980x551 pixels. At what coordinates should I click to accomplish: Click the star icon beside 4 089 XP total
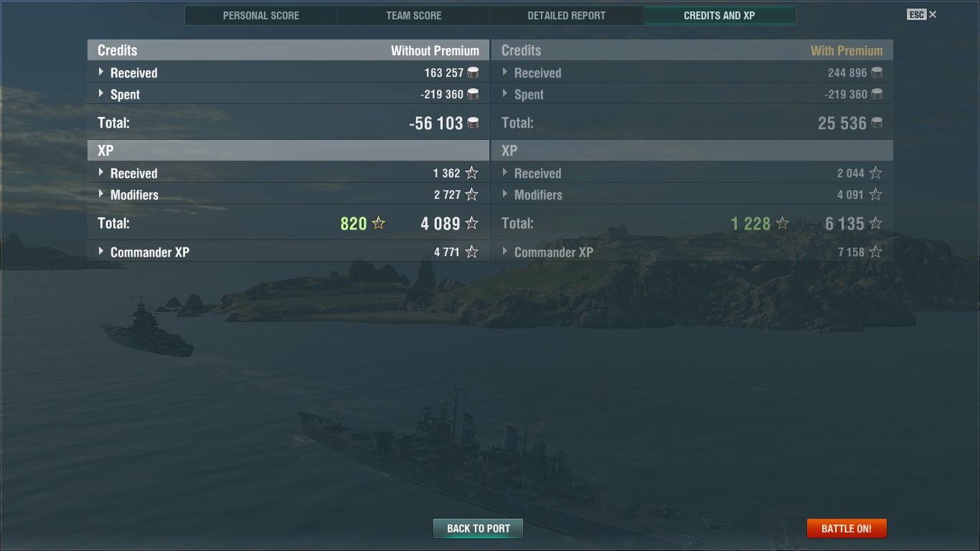471,223
